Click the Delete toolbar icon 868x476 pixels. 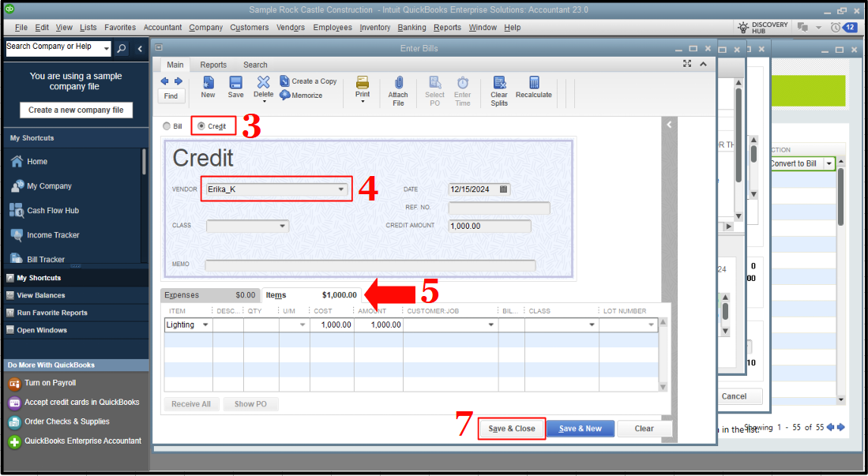(x=264, y=82)
